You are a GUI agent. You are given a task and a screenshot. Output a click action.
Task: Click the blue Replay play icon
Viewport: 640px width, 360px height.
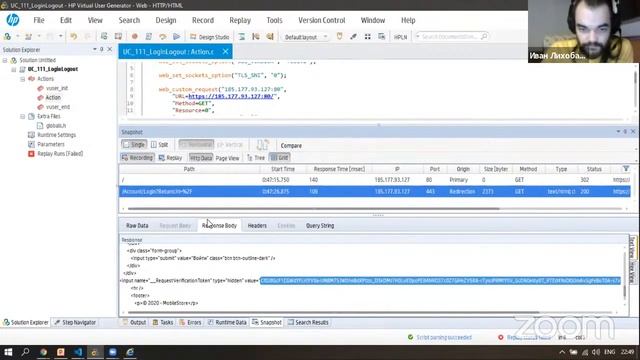pos(176,37)
